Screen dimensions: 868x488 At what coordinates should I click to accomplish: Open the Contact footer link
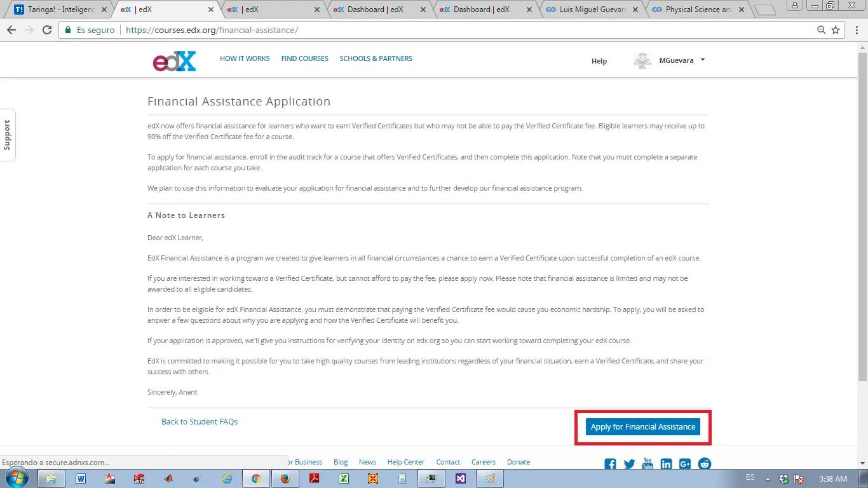pyautogui.click(x=448, y=462)
